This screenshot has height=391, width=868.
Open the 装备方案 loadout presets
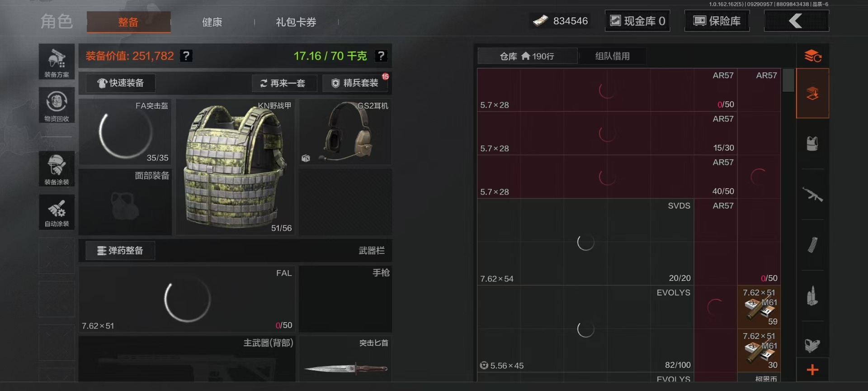57,62
